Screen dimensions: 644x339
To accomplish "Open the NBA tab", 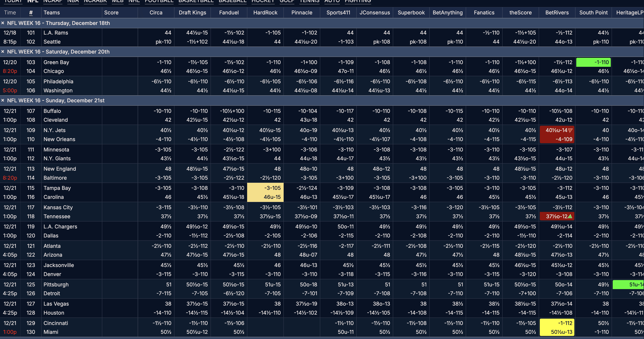I will 73,1.
